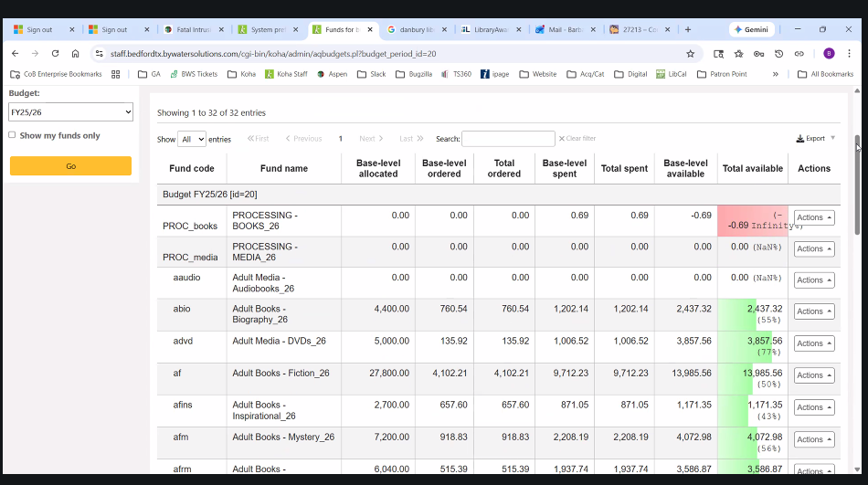Switch to the Mail browser tab

click(x=564, y=29)
